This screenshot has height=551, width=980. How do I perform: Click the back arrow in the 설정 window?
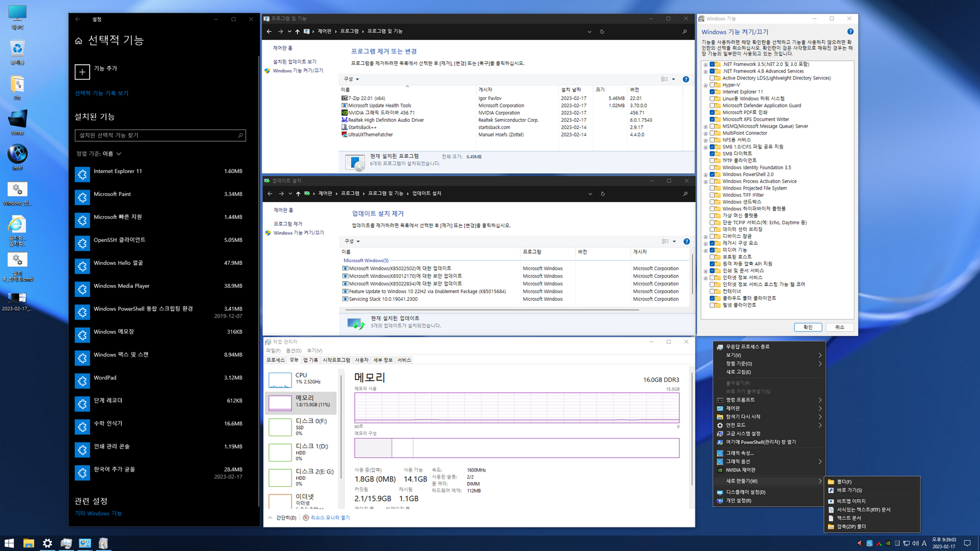[x=78, y=19]
